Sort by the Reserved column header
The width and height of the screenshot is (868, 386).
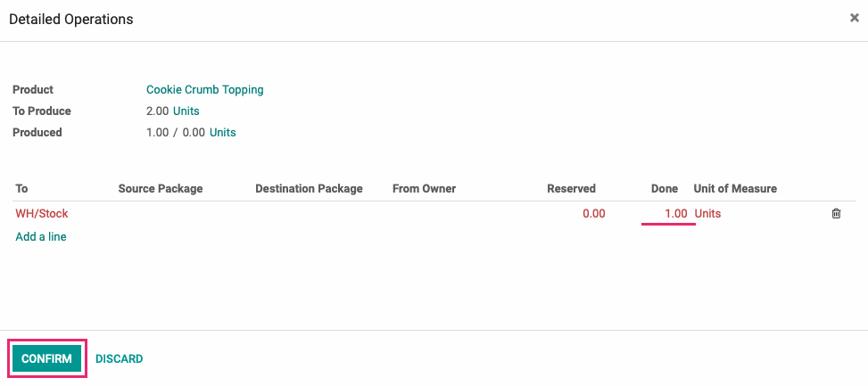[x=571, y=189]
